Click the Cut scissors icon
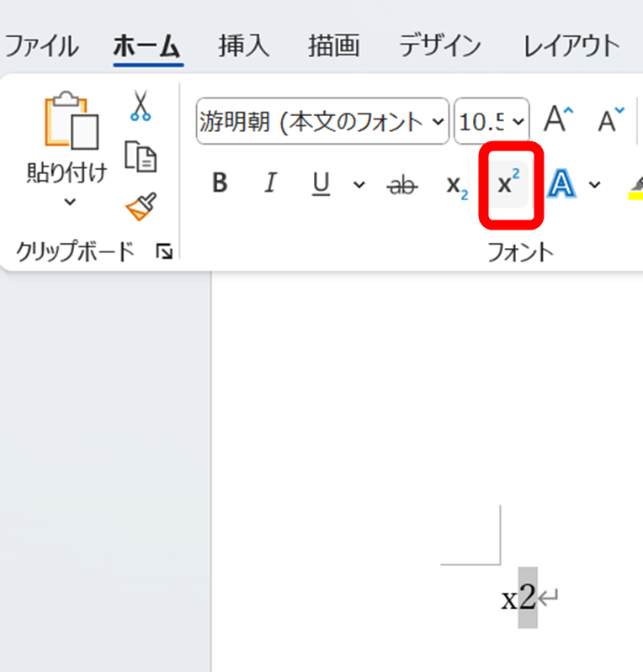 click(x=140, y=106)
